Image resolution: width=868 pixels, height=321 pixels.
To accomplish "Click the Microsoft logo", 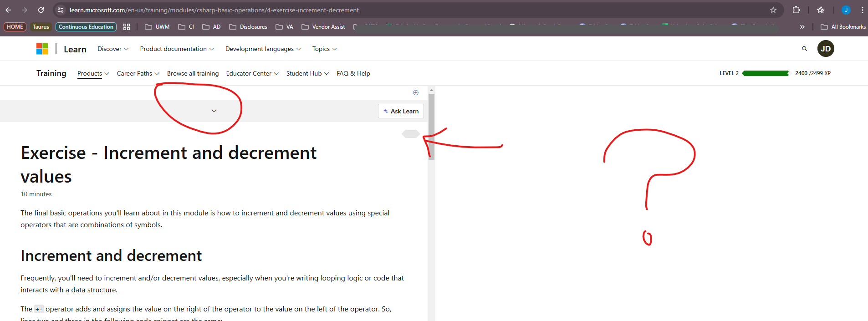I will pyautogui.click(x=42, y=49).
